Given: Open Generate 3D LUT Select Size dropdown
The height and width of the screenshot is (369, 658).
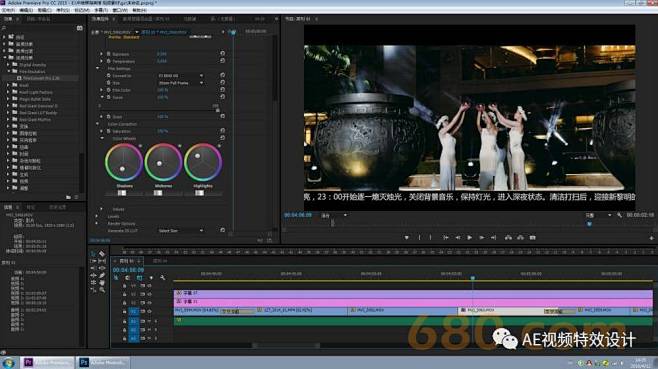Looking at the screenshot, I should (180, 230).
